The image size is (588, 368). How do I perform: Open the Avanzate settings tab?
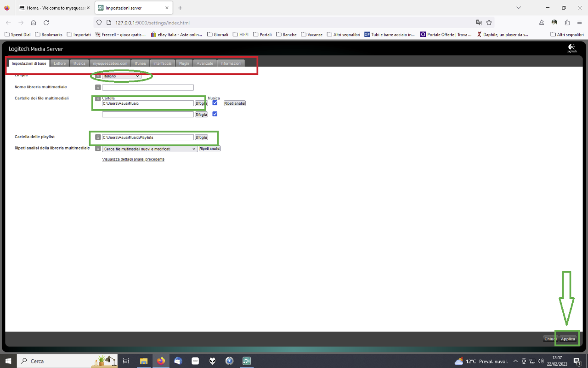point(205,63)
